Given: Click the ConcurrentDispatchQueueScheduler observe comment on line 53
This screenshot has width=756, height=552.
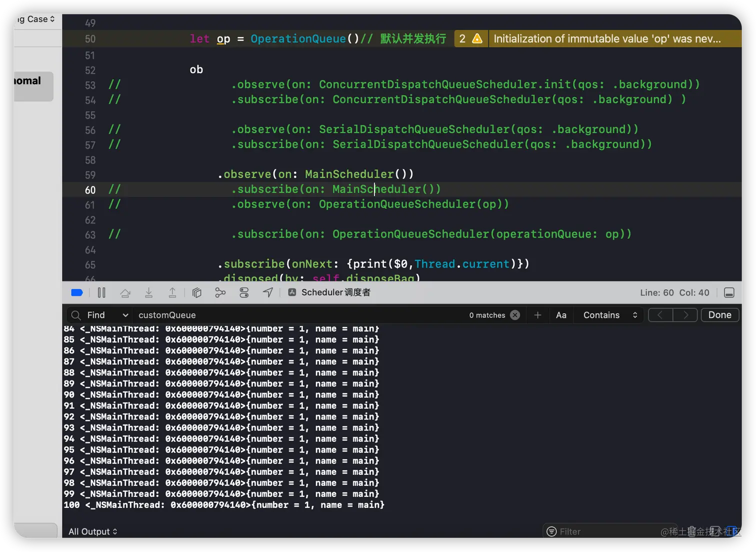Looking at the screenshot, I should [465, 84].
